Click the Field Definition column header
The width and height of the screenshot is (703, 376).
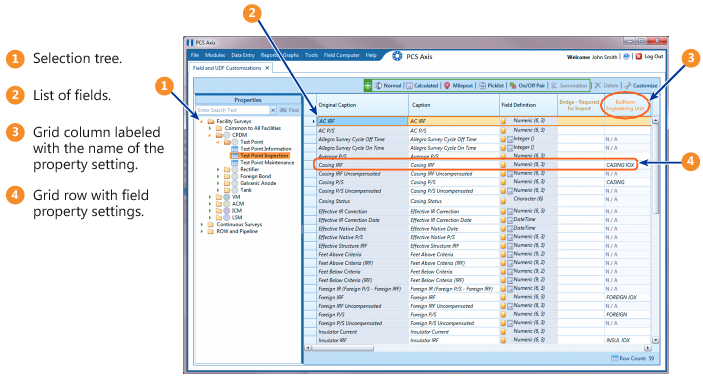pos(528,105)
